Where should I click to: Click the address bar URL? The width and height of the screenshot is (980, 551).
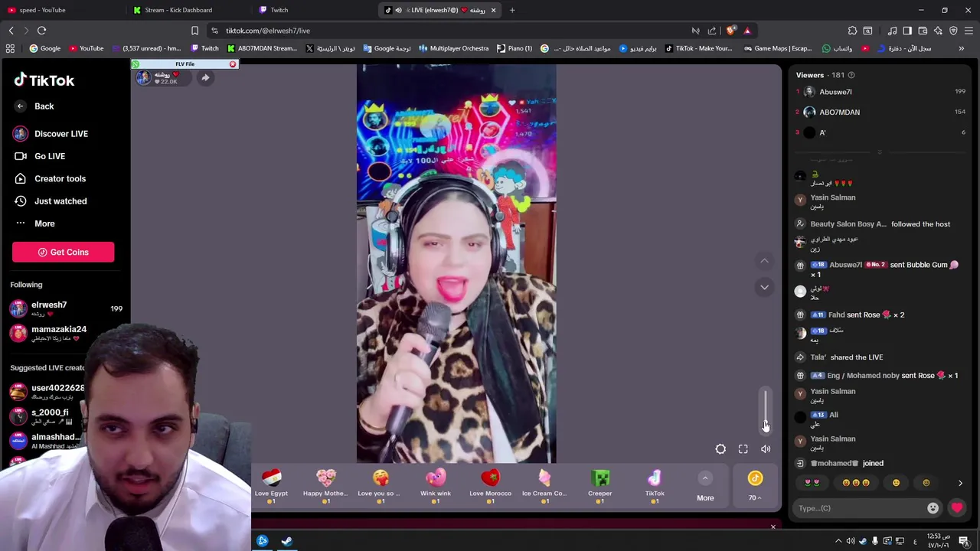(x=268, y=31)
